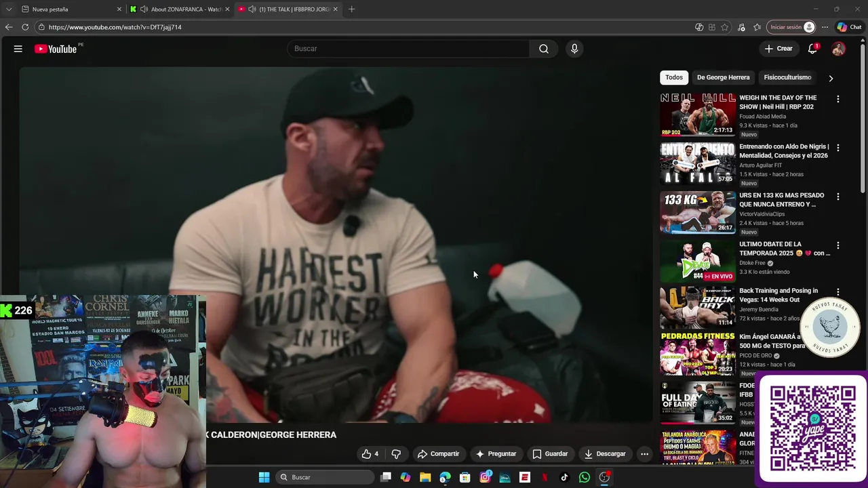Dislike the video with thumbs down

pyautogui.click(x=396, y=454)
